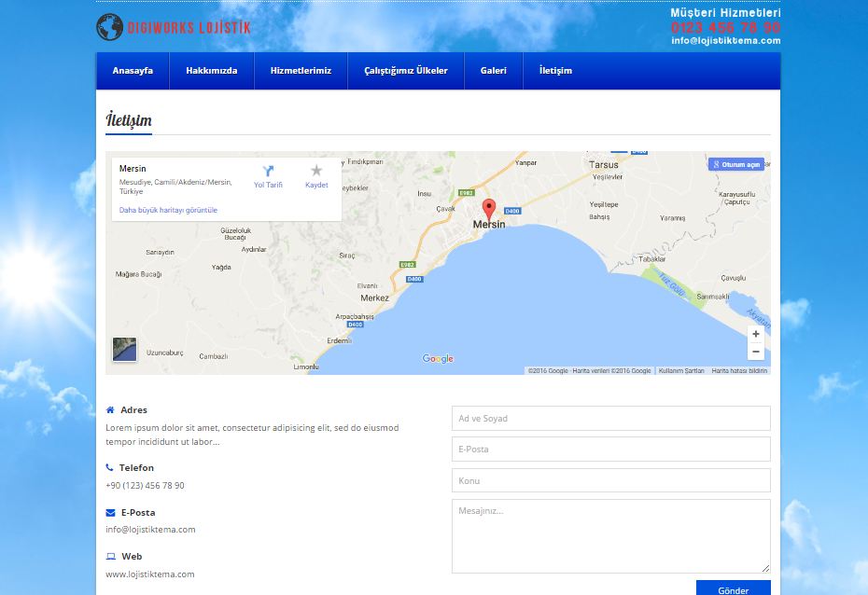Viewport: 868px width, 595px height.
Task: Open 'Daha büyük haritayı görüntüle' link
Action: coord(168,210)
